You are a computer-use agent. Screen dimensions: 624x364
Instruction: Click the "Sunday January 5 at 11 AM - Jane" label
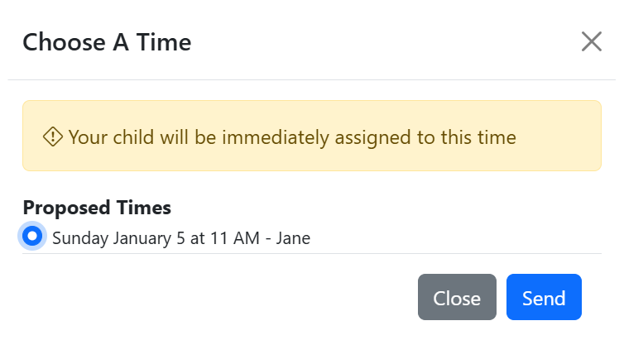coord(181,238)
